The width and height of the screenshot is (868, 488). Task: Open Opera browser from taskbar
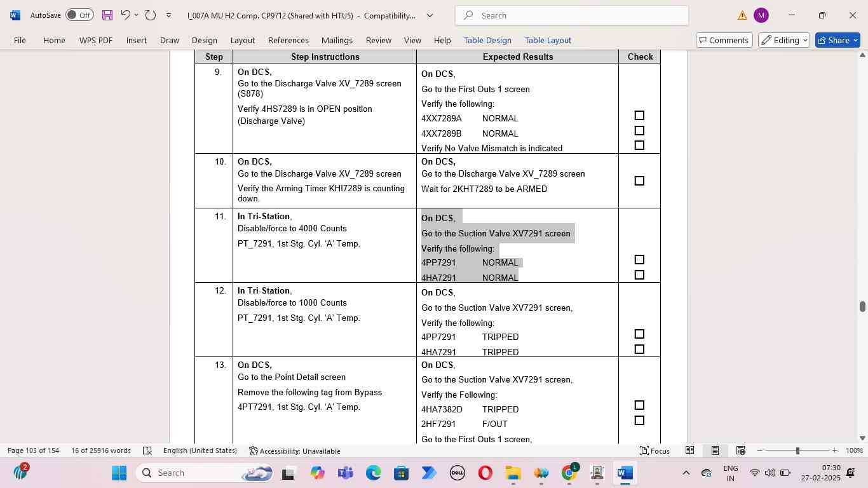[x=485, y=473]
